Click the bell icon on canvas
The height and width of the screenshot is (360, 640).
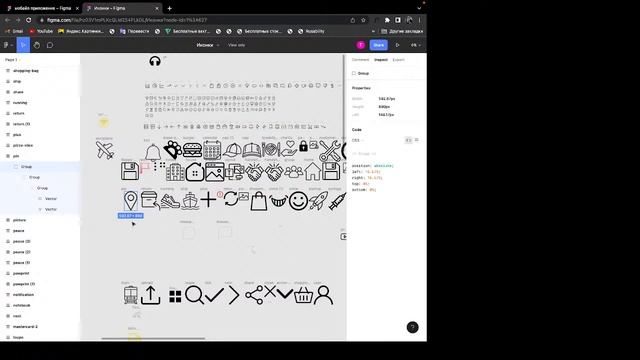(x=153, y=153)
